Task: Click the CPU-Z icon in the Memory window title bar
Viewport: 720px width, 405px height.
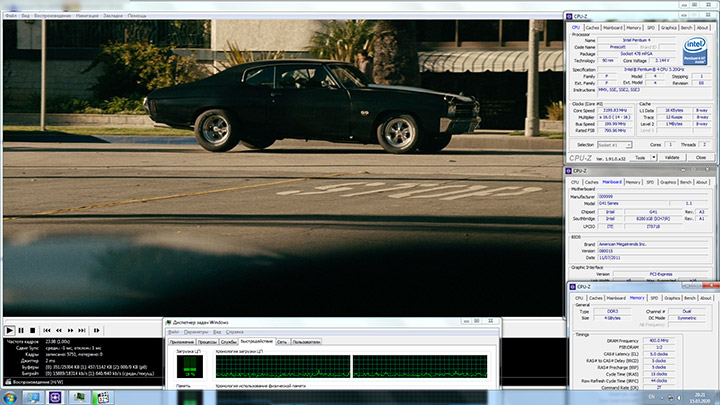Action: (573, 287)
